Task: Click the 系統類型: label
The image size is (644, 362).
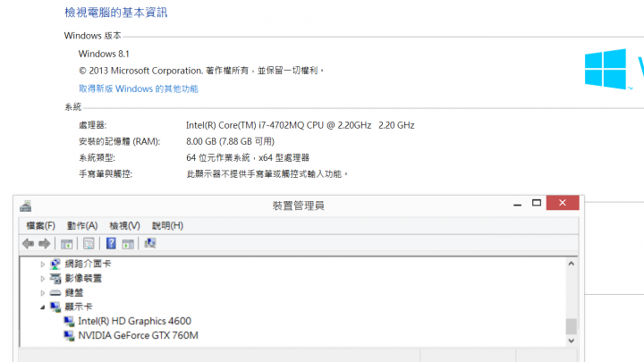Action: tap(97, 157)
